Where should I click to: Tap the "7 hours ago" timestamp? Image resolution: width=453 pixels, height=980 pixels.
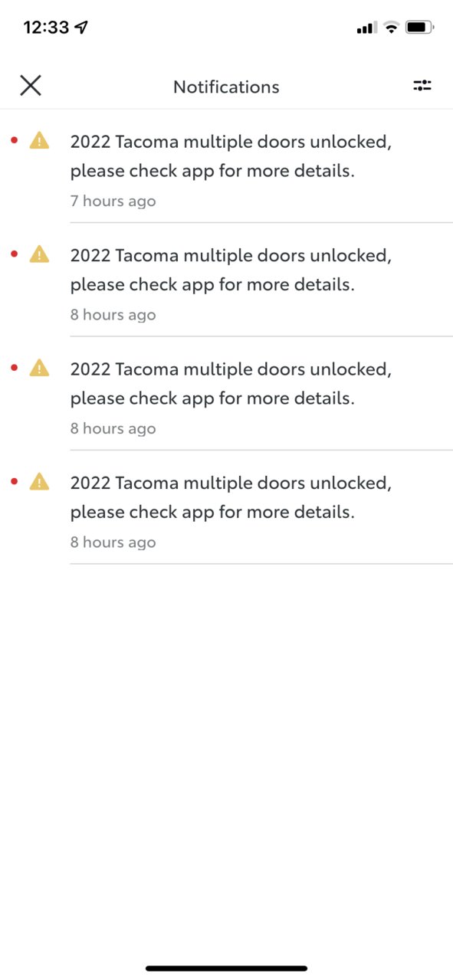pos(113,201)
